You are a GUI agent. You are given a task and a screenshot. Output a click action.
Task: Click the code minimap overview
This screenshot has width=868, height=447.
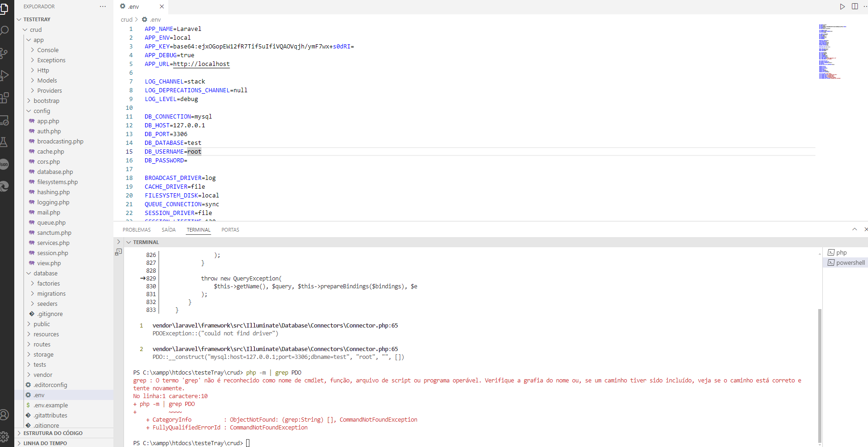tap(833, 51)
